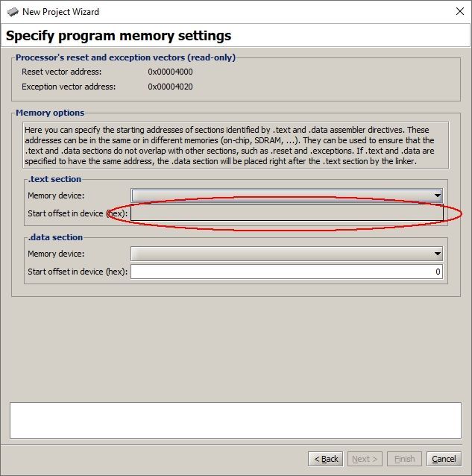Image resolution: width=472 pixels, height=476 pixels.
Task: Click the empty message box above the buttons
Action: [x=236, y=420]
